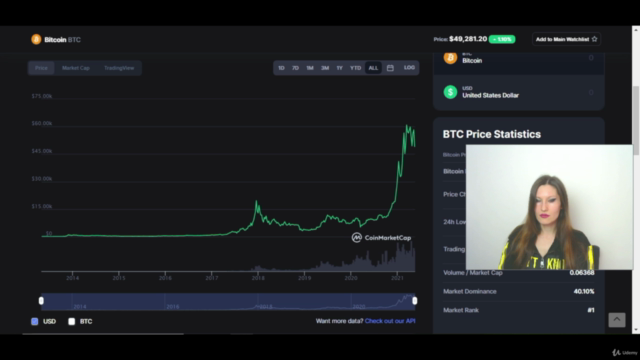640x360 pixels.
Task: Click the Market Rank #1 value
Action: (591, 310)
